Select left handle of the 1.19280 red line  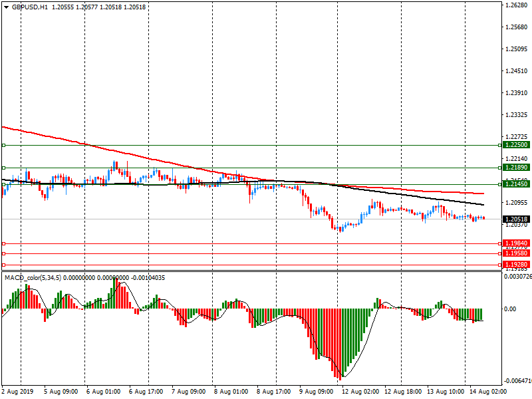pyautogui.click(x=4, y=265)
